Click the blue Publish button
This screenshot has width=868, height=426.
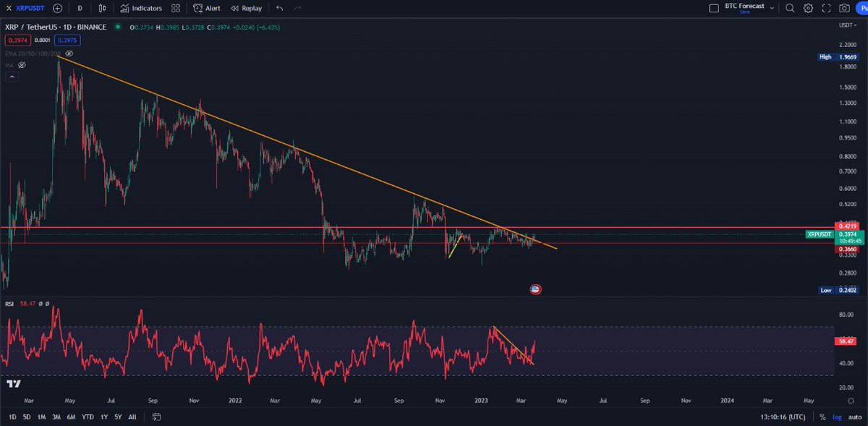pyautogui.click(x=864, y=9)
